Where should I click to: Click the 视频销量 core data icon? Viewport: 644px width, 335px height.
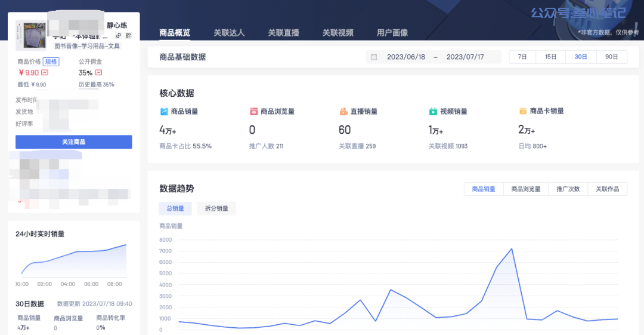tap(433, 111)
